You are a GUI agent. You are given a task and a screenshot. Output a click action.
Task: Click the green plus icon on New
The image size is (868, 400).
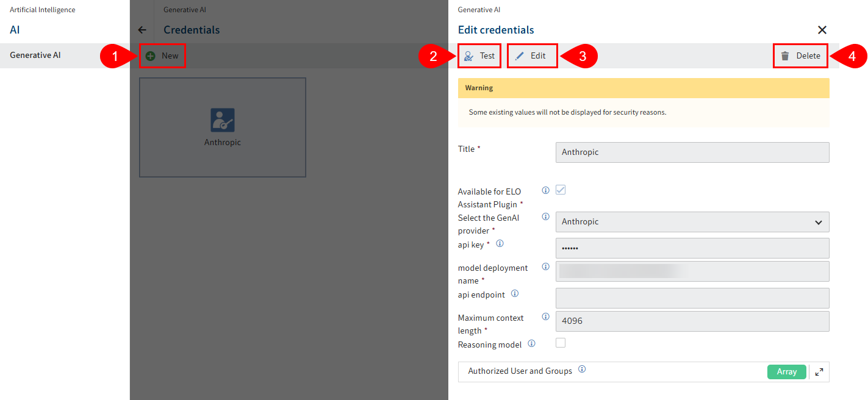[x=149, y=55]
